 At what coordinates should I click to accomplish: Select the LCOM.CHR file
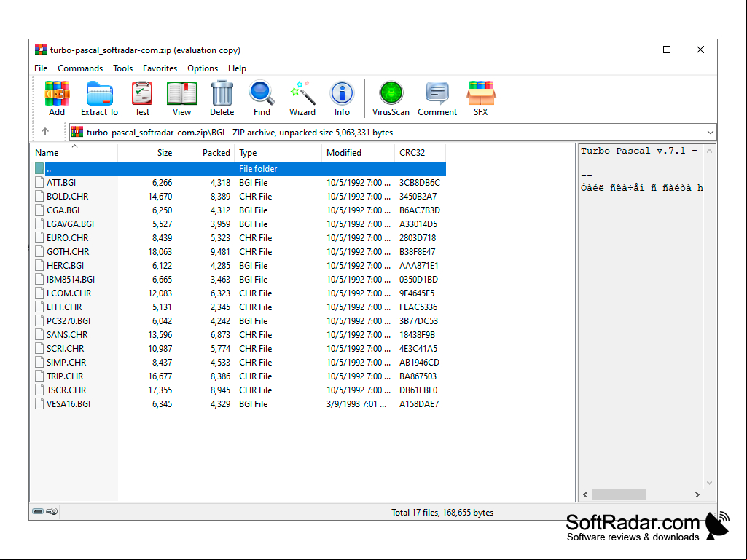point(240,293)
